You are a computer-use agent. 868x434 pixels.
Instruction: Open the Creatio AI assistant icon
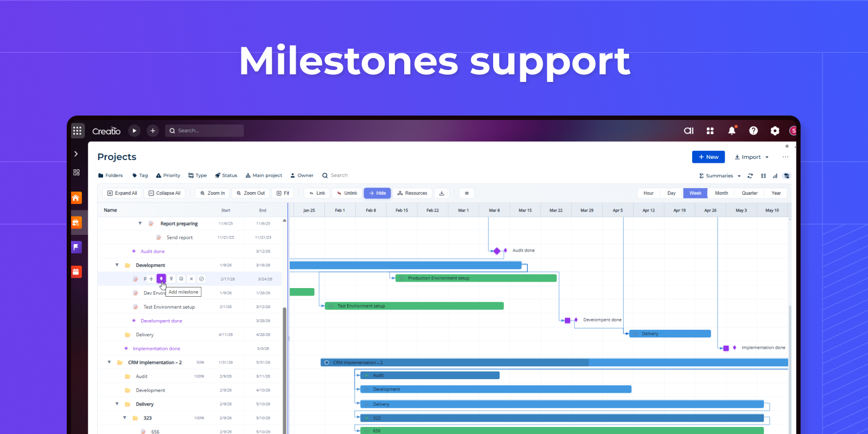[689, 131]
